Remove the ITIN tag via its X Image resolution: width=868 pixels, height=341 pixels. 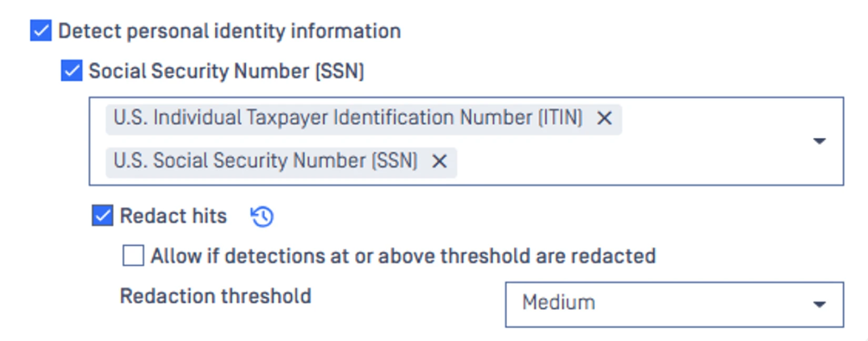[604, 118]
